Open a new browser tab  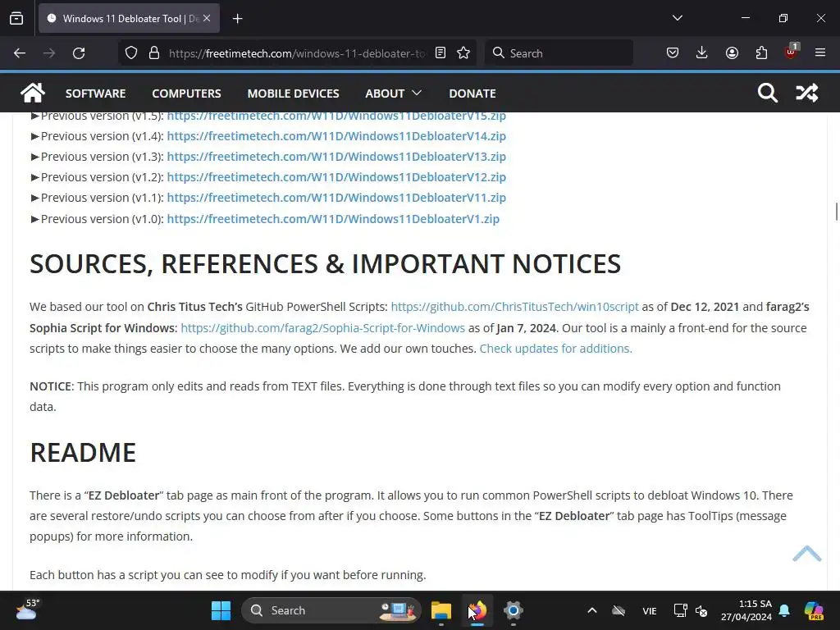point(238,19)
